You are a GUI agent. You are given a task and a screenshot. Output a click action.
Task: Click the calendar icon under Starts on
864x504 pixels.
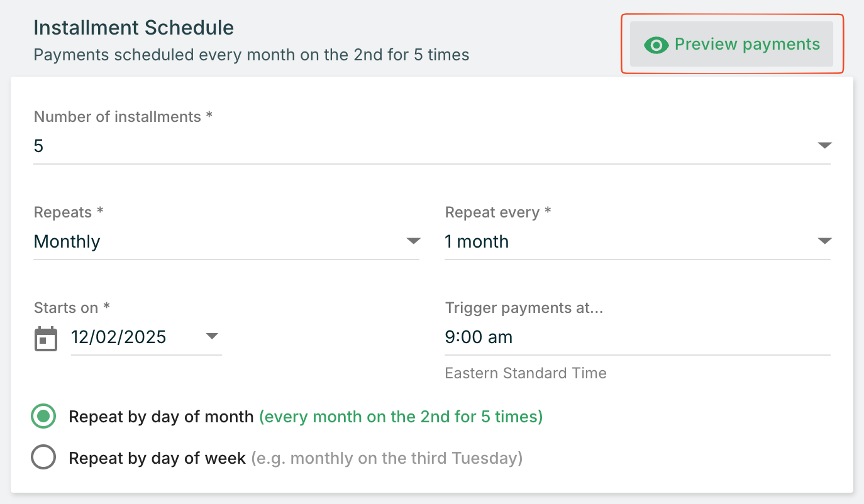pyautogui.click(x=46, y=338)
